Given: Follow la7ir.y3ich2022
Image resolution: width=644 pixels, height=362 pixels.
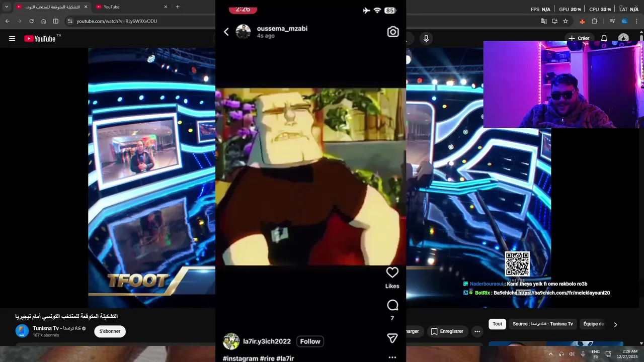Looking at the screenshot, I should (x=310, y=341).
